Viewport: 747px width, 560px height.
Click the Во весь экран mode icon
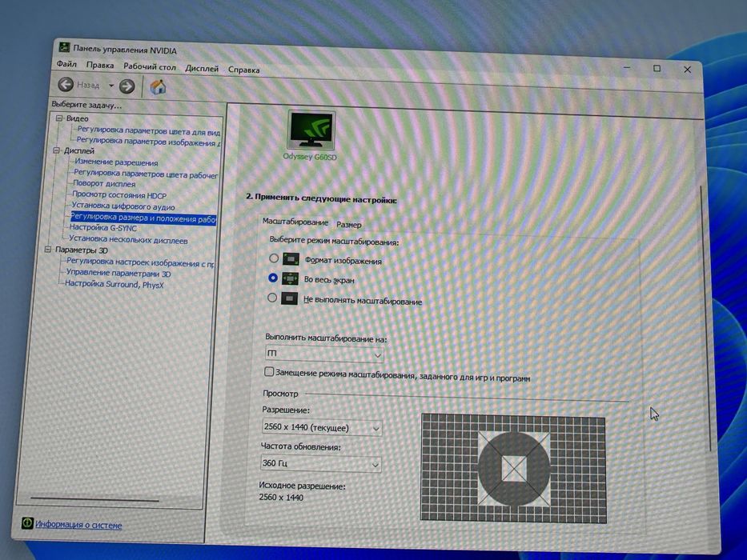pos(290,278)
